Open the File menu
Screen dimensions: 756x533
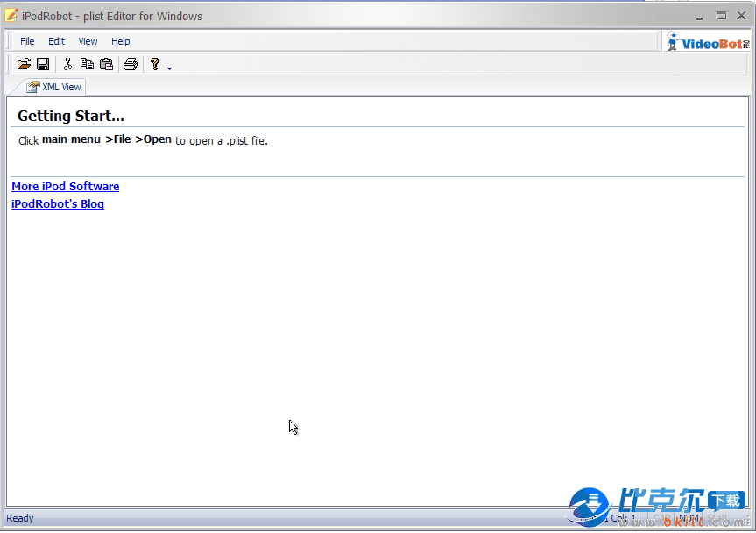point(27,41)
